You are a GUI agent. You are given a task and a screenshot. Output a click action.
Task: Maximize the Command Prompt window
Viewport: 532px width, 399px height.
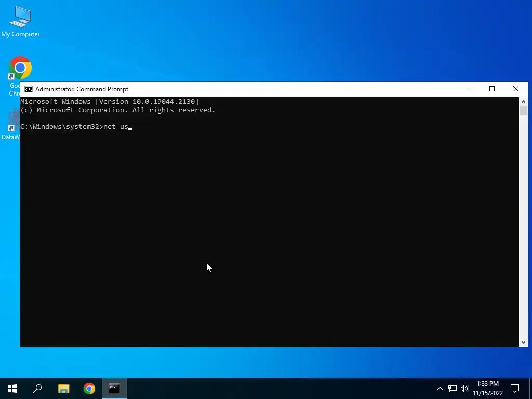tap(492, 89)
